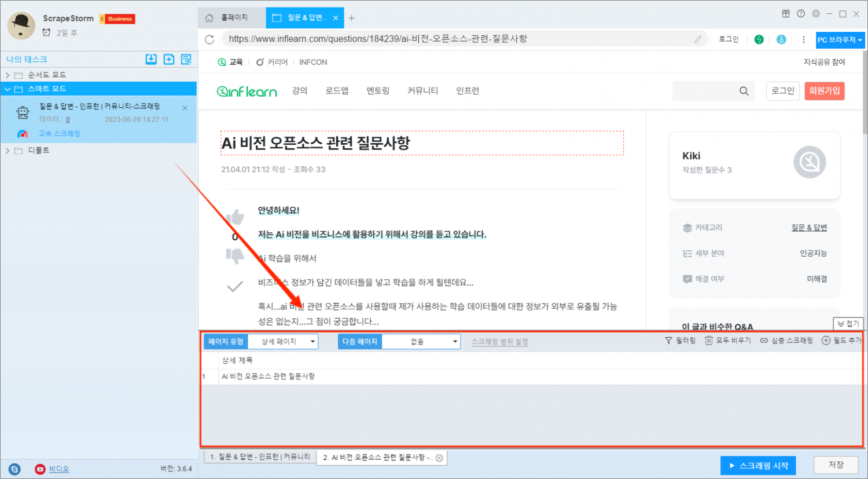
Task: Open the 커뮤니티 menu on Inflearn
Action: click(x=423, y=91)
